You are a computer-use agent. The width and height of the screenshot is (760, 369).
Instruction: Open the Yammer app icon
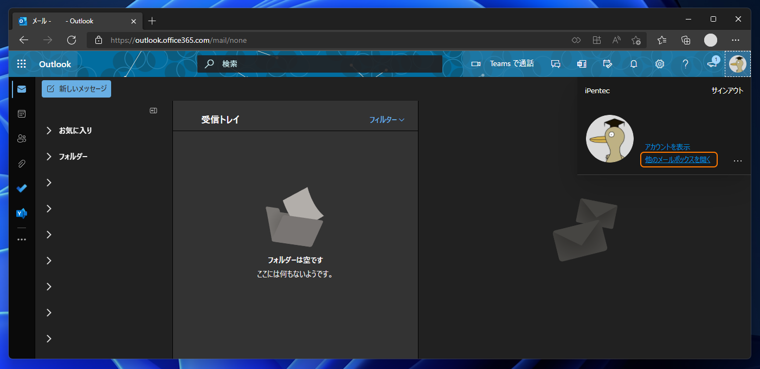21,213
